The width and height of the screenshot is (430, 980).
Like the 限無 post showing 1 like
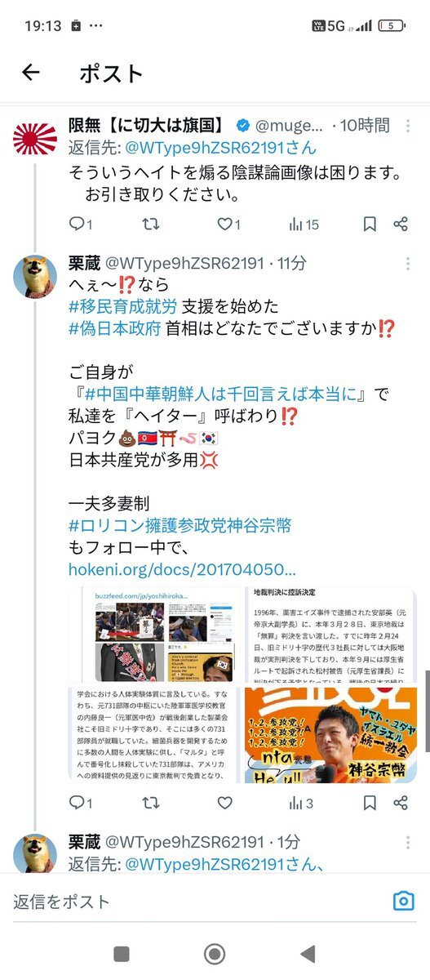tap(228, 224)
